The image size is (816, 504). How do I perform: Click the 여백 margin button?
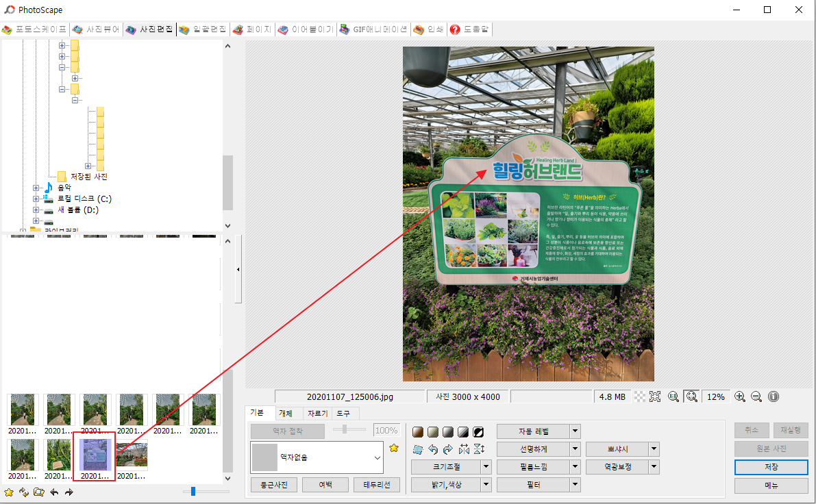pyautogui.click(x=325, y=485)
